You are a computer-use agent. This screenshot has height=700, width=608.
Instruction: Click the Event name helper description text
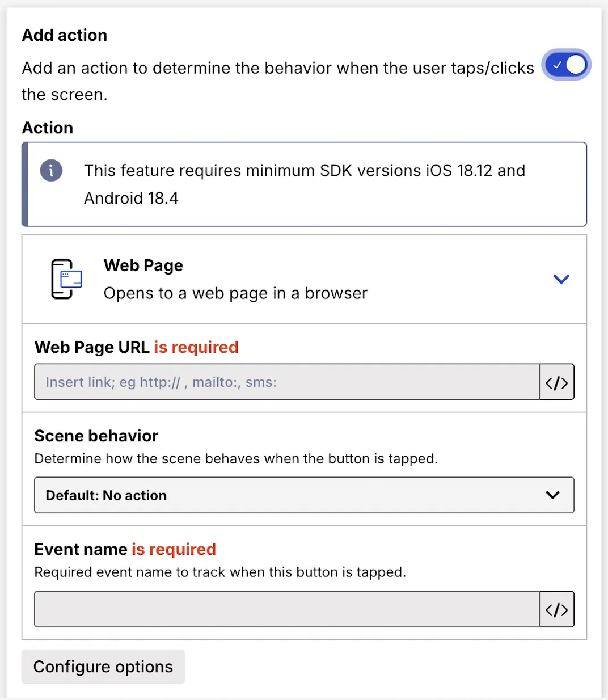(220, 572)
